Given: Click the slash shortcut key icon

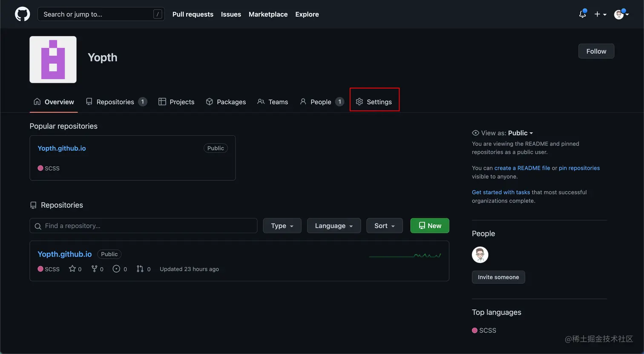Looking at the screenshot, I should point(158,14).
